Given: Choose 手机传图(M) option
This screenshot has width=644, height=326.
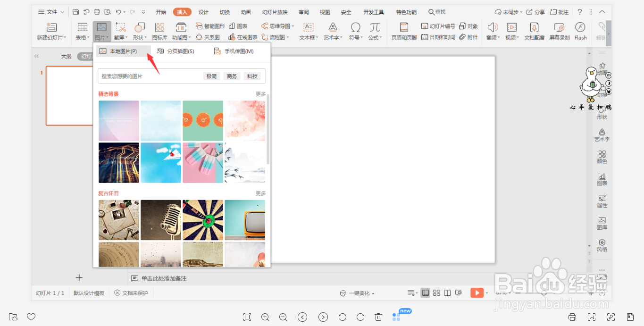Looking at the screenshot, I should coord(234,51).
